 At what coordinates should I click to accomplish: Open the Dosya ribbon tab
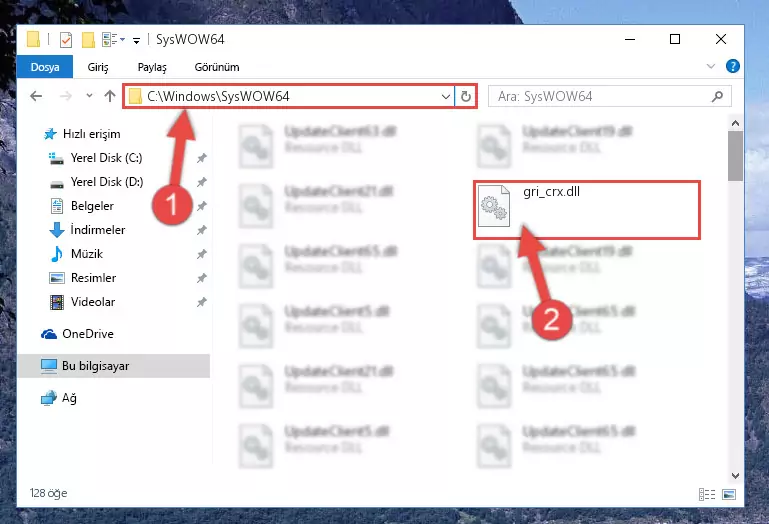pos(45,67)
